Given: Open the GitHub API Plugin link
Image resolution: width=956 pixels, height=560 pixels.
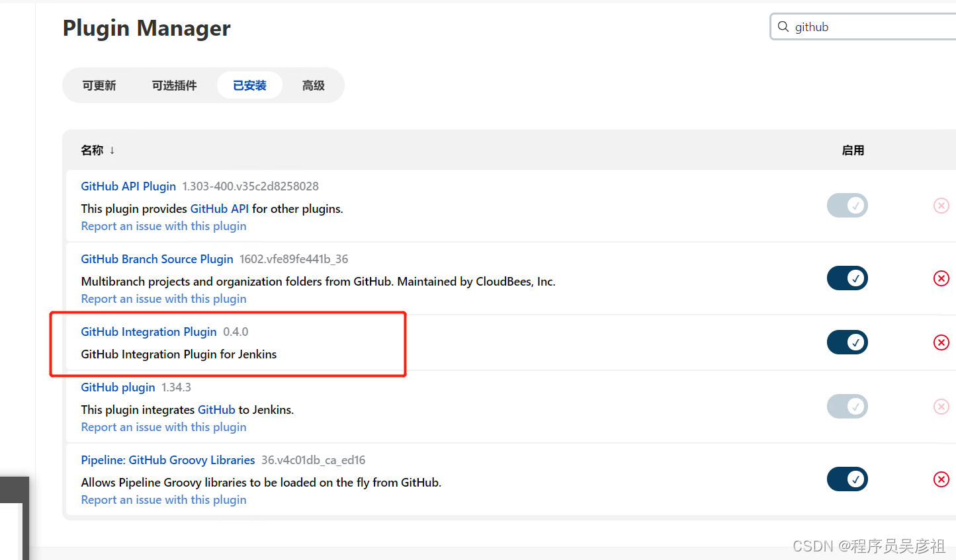Looking at the screenshot, I should [x=128, y=186].
